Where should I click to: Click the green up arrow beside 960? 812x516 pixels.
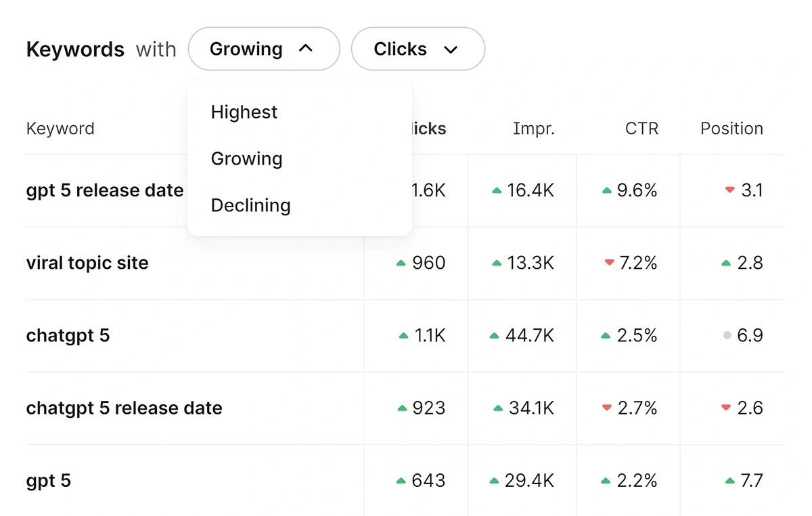point(401,263)
